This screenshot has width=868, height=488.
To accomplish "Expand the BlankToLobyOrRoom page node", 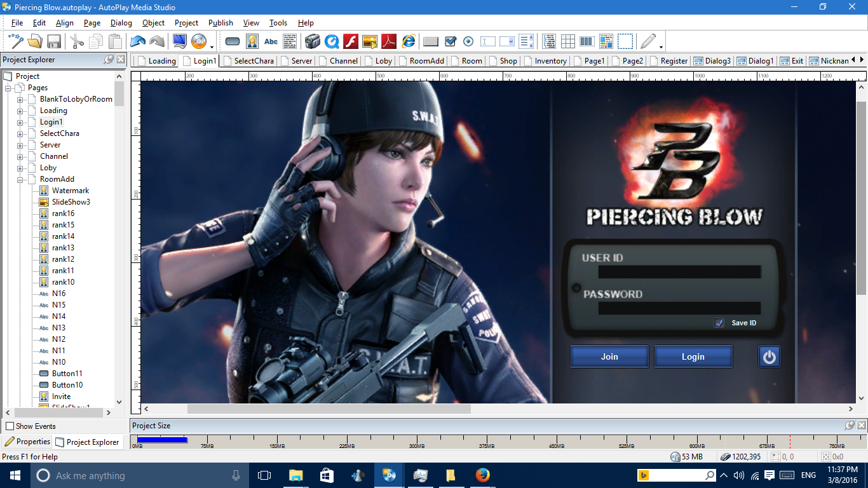I will (x=20, y=99).
